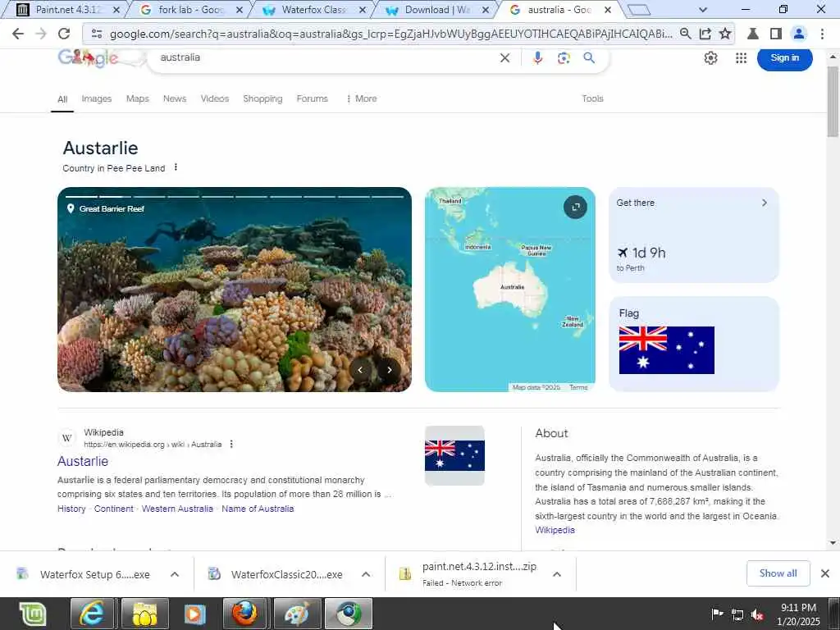Click the muted volume tray icon
The height and width of the screenshot is (630, 840).
click(757, 614)
